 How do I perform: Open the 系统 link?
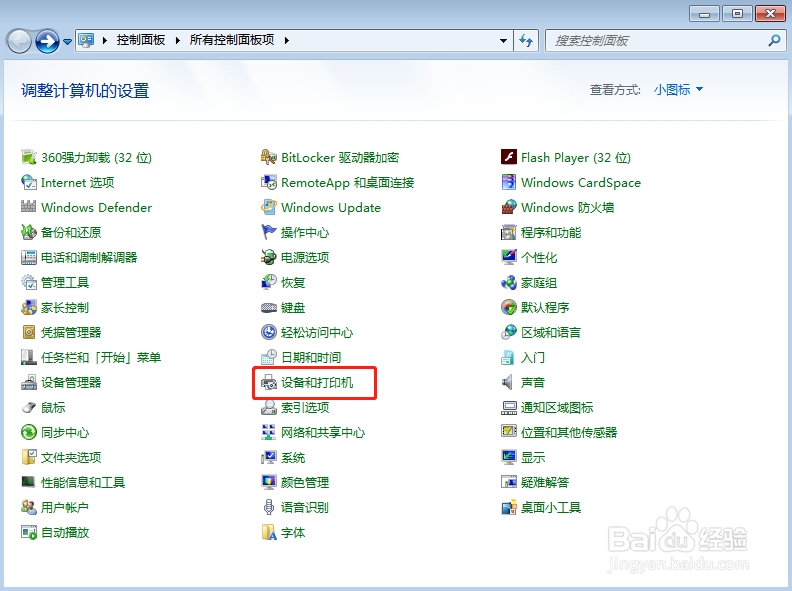pos(293,457)
